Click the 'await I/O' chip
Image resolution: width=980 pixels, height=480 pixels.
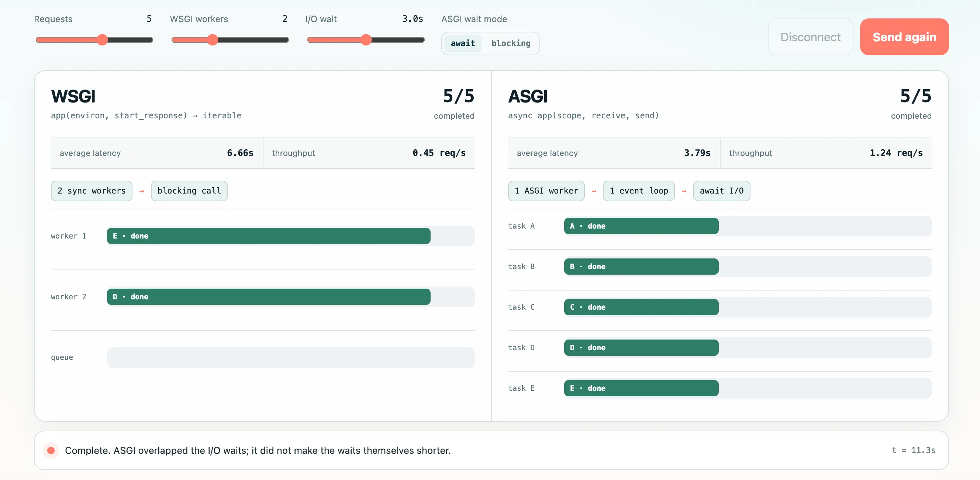[721, 191]
